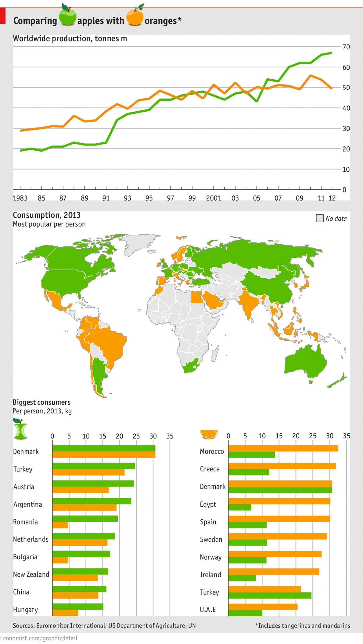Click Denmark label in the orange consumers chart
363x644 pixels.
(x=213, y=487)
